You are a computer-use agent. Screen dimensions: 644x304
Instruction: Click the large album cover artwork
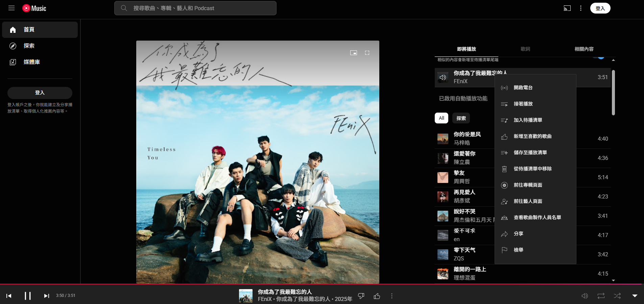pyautogui.click(x=258, y=162)
